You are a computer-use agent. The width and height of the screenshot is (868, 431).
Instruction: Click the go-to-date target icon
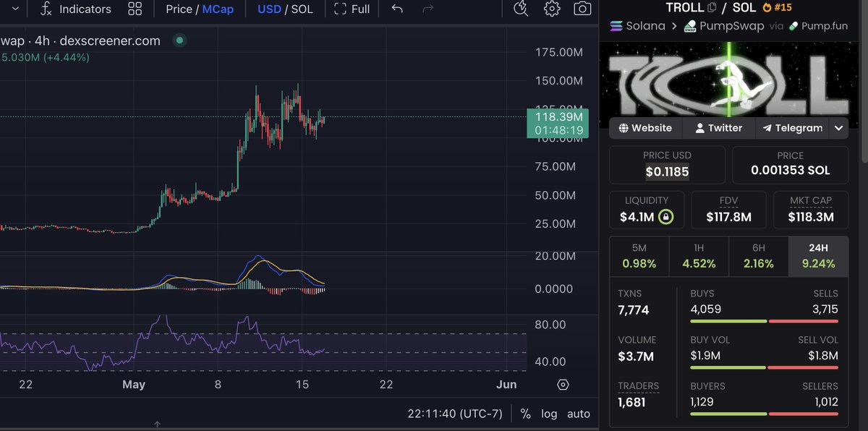(563, 385)
